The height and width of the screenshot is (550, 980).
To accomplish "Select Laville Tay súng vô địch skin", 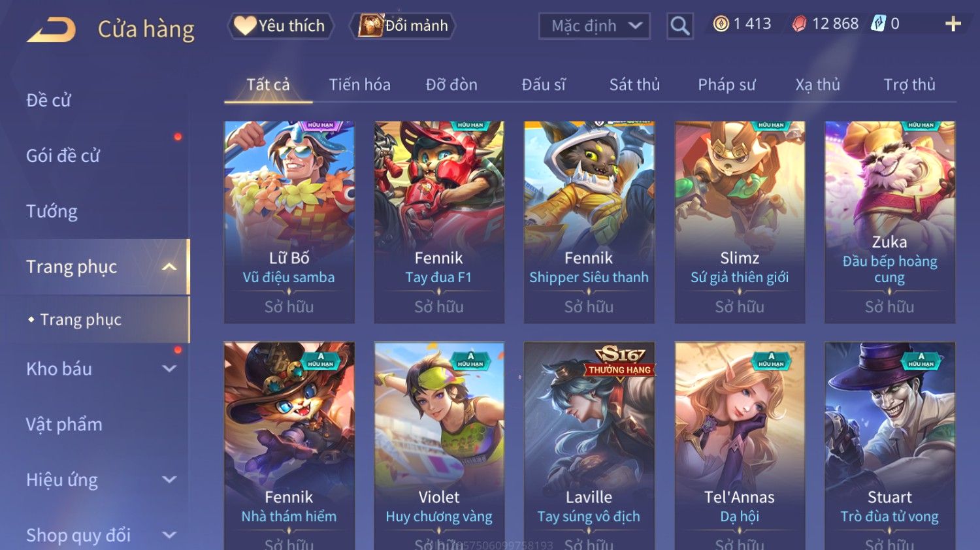I will [589, 445].
